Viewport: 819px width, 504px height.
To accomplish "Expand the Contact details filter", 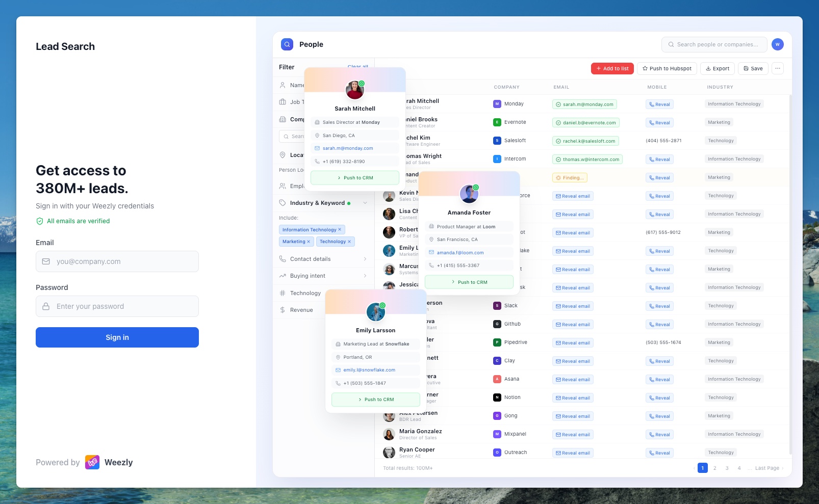I will (365, 259).
